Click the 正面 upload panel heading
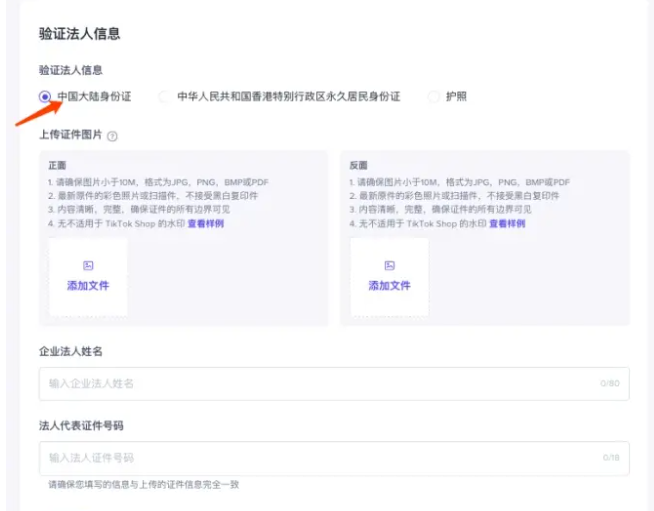654x511 pixels. [56, 165]
